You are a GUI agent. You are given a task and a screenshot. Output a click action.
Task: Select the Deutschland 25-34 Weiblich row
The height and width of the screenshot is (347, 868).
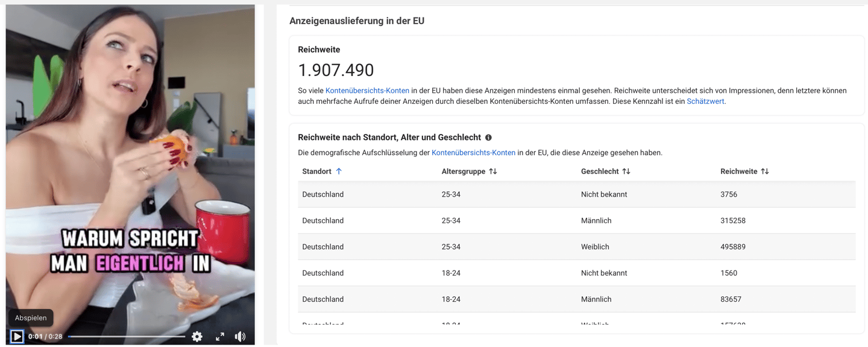point(576,247)
